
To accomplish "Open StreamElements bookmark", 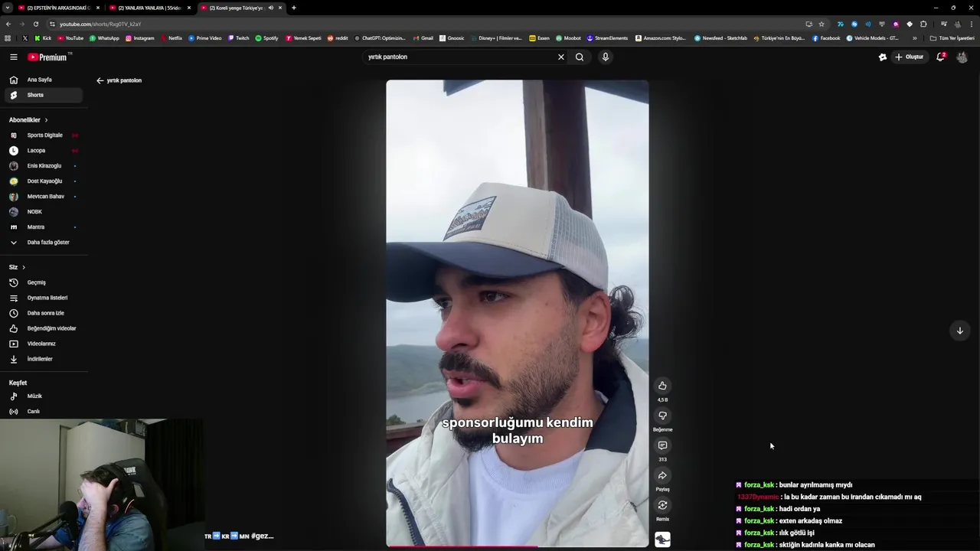I will tap(608, 38).
